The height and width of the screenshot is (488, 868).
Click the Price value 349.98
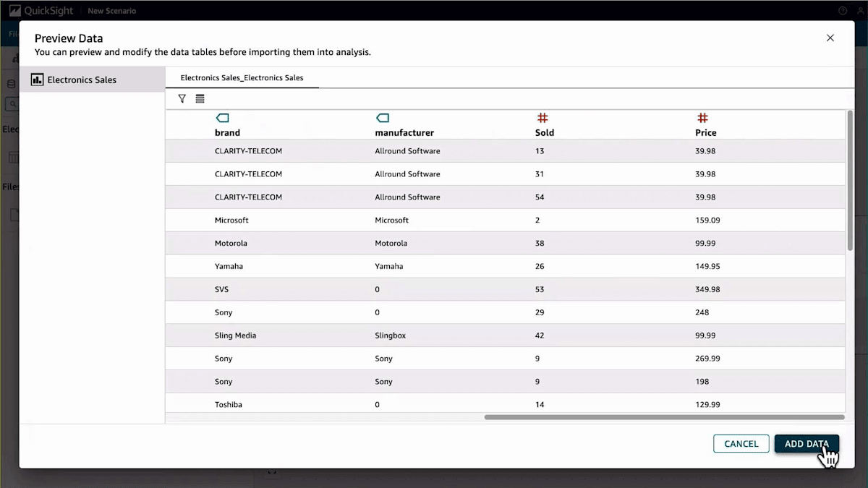707,289
